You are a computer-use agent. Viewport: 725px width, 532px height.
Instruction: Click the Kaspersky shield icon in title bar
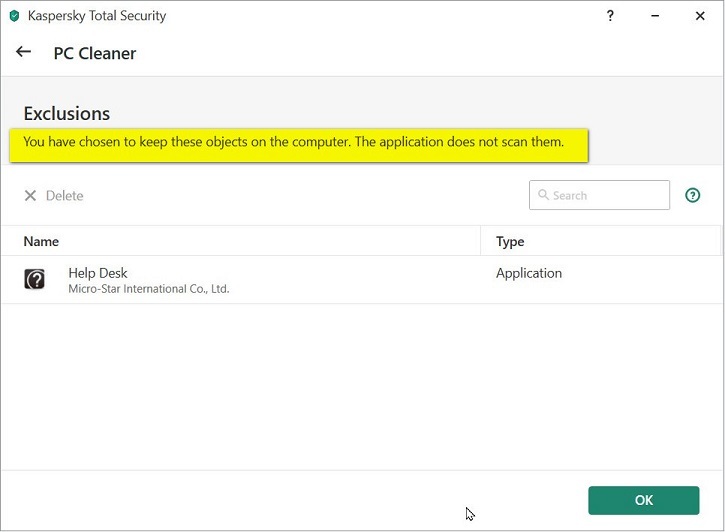point(14,16)
